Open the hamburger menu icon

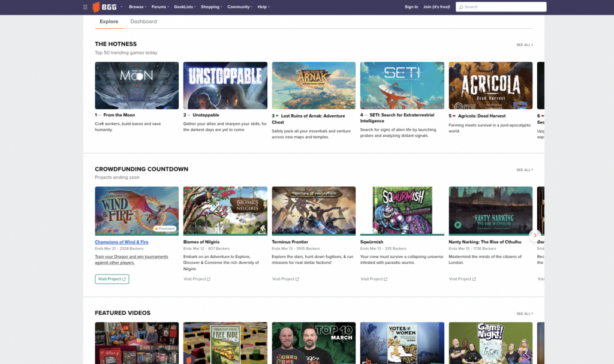pyautogui.click(x=85, y=7)
